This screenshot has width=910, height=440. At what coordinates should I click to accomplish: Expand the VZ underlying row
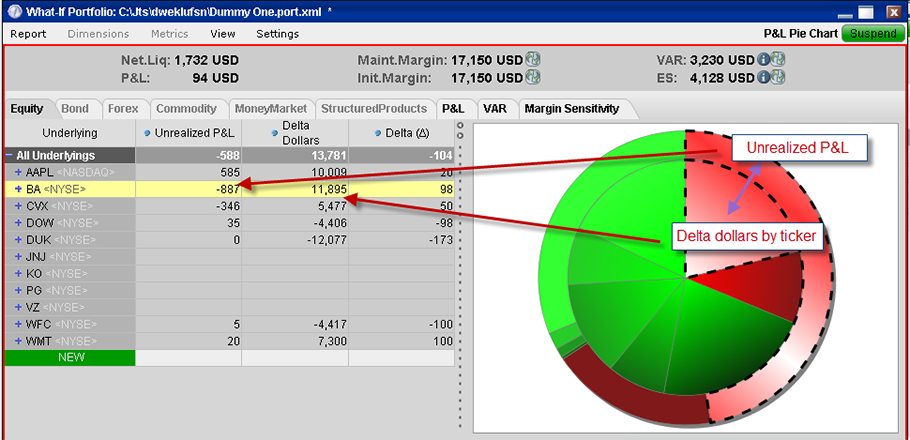18,307
